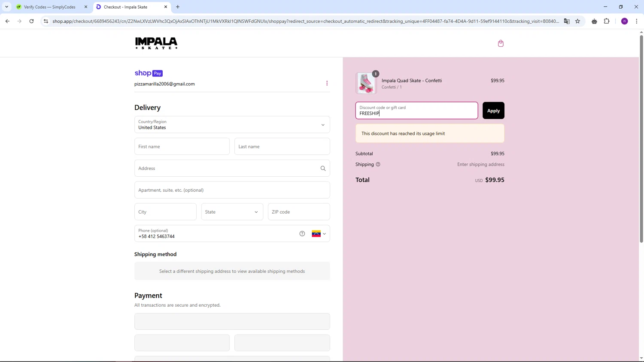Go forward with the browser forward arrow

tap(19, 21)
